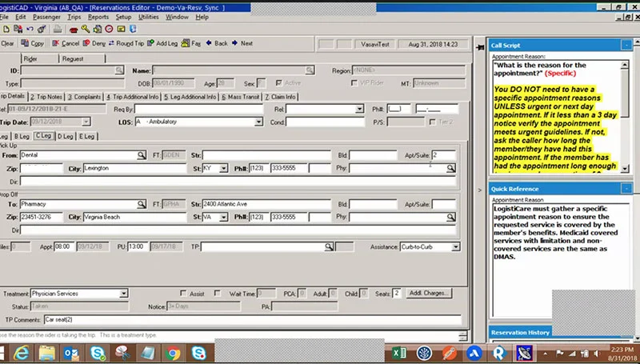This screenshot has height=364, width=640.
Task: Click the pin icon beside Call Script
Action: [481, 47]
